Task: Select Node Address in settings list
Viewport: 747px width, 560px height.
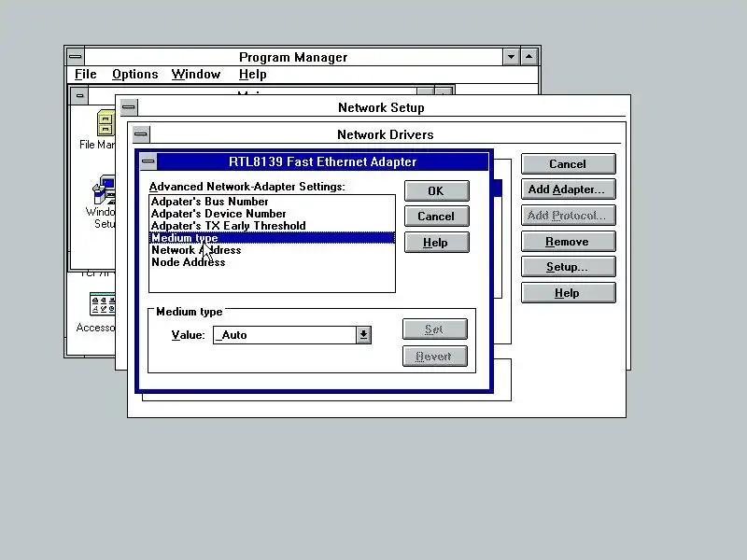Action: (x=272, y=262)
